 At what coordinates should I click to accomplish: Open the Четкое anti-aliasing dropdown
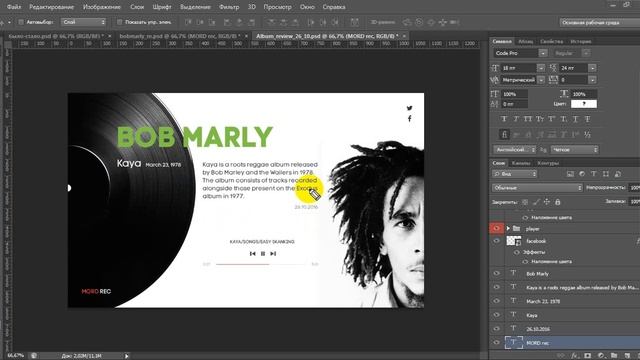pos(575,150)
